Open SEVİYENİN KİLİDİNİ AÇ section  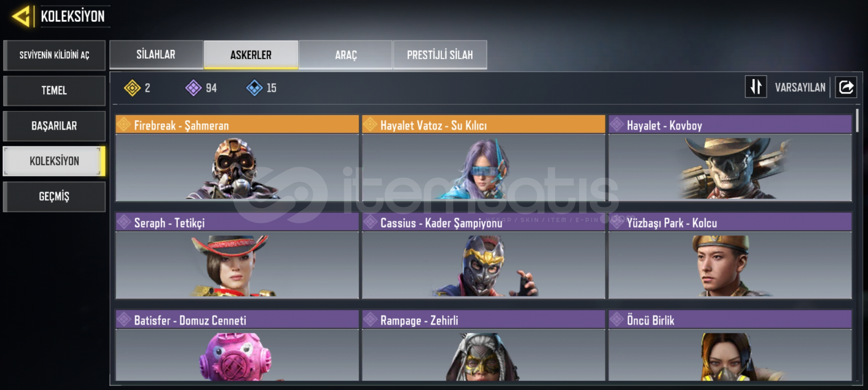point(54,55)
